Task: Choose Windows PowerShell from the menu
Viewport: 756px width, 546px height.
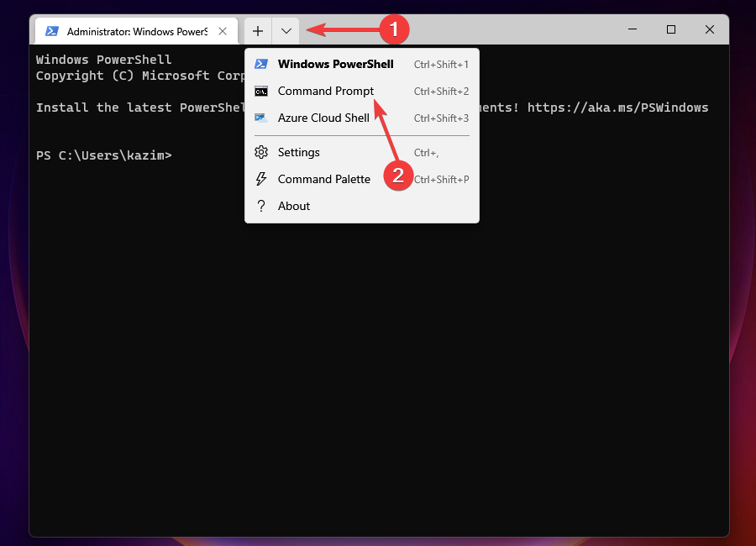Action: pyautogui.click(x=361, y=64)
